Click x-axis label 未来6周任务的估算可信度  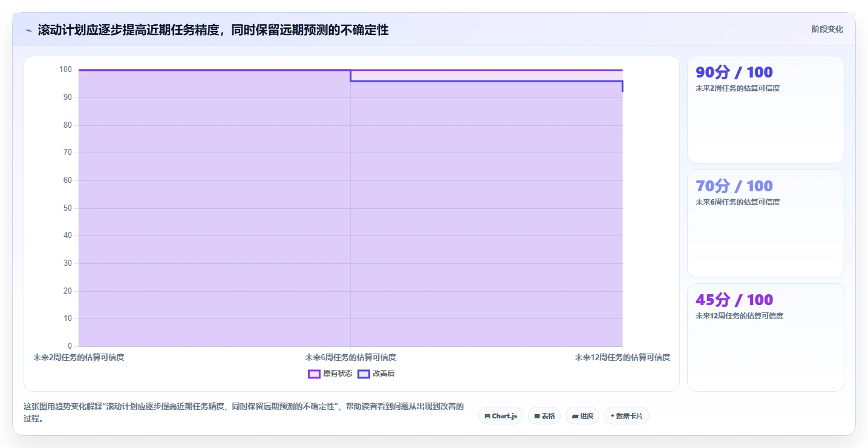[351, 357]
